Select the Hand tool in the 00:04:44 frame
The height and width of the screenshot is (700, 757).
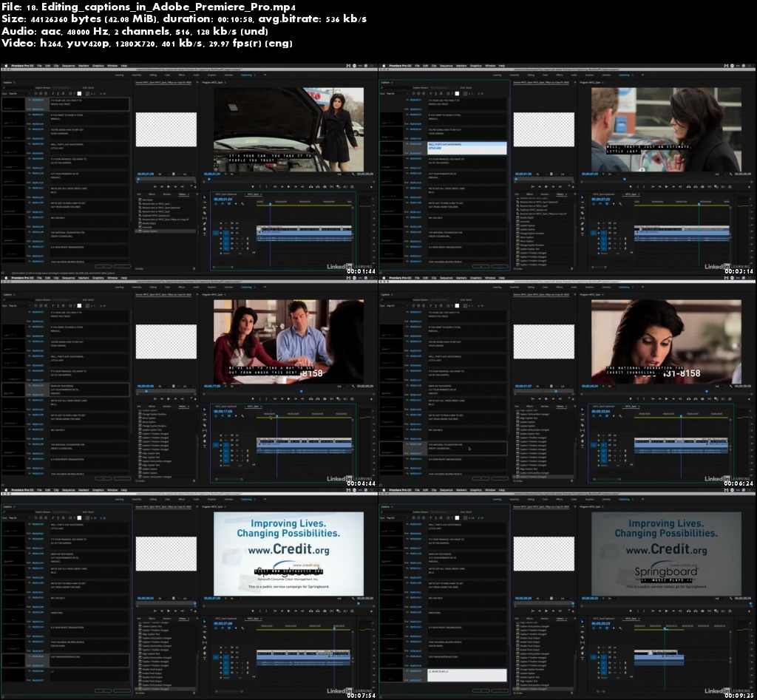coord(205,441)
